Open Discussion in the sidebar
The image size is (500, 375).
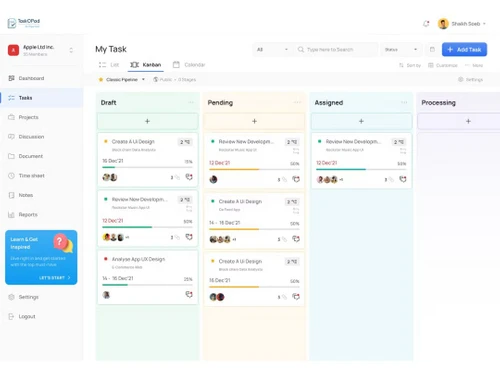pos(41,137)
